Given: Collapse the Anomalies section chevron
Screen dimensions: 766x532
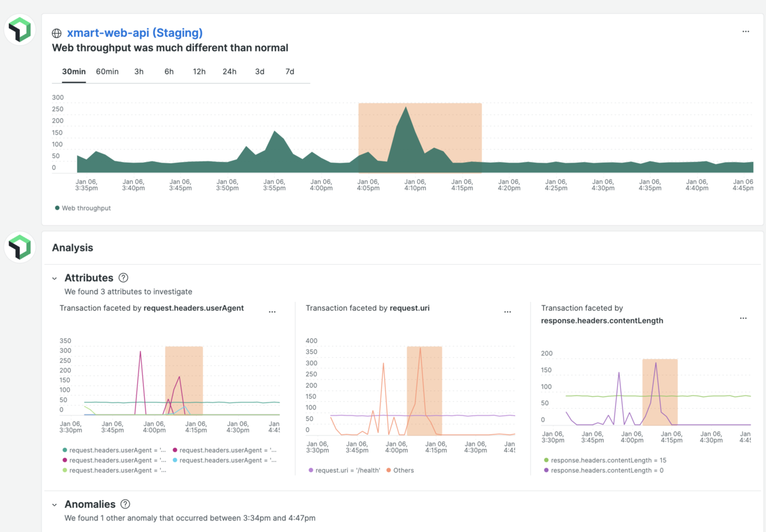Looking at the screenshot, I should pyautogui.click(x=55, y=505).
